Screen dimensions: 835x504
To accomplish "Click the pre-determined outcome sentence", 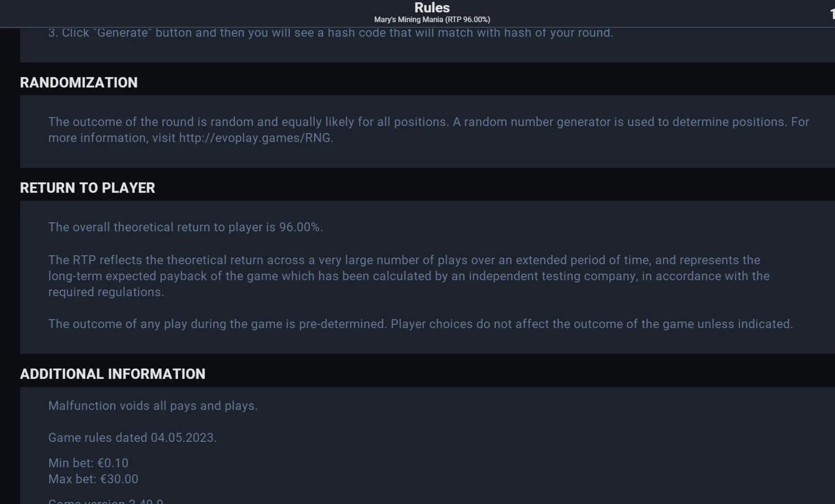I will (x=420, y=324).
